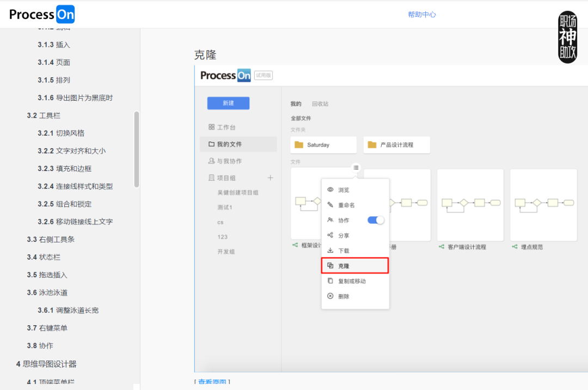588x390 pixels.
Task: Open section 3.2.4 连接线样式和类型
Action: click(75, 186)
